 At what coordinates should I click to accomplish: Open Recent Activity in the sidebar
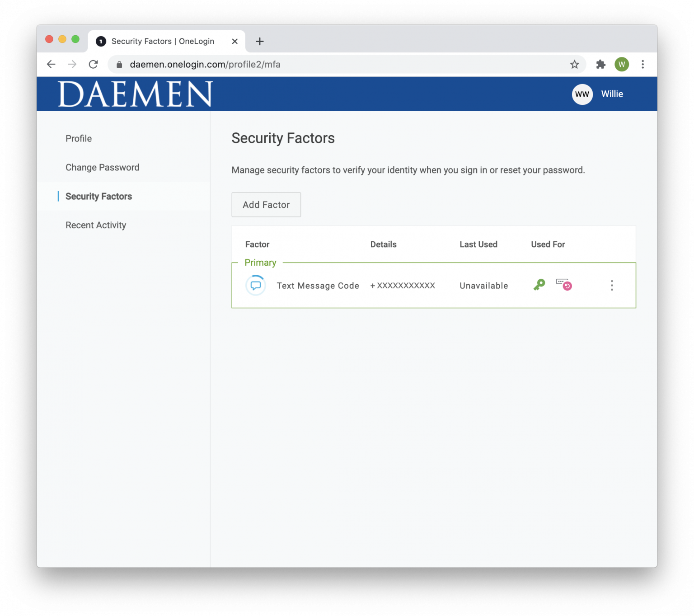96,226
